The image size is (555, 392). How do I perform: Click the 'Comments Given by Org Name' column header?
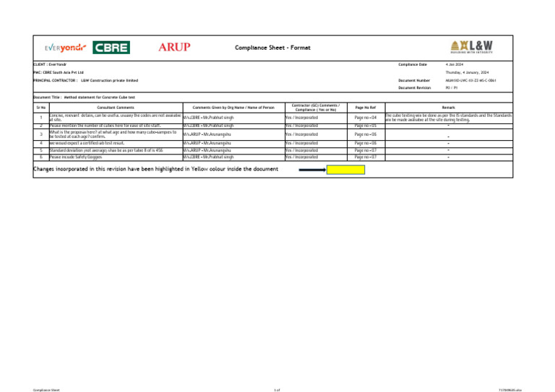tap(233, 108)
